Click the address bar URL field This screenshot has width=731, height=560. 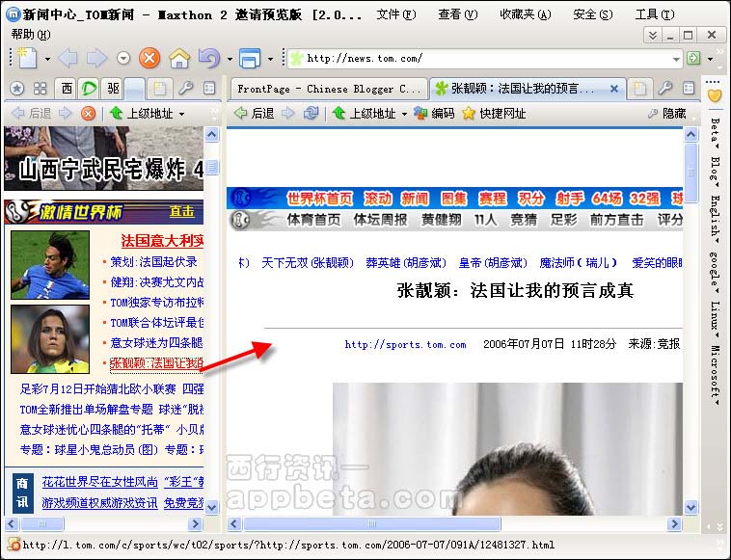point(487,59)
